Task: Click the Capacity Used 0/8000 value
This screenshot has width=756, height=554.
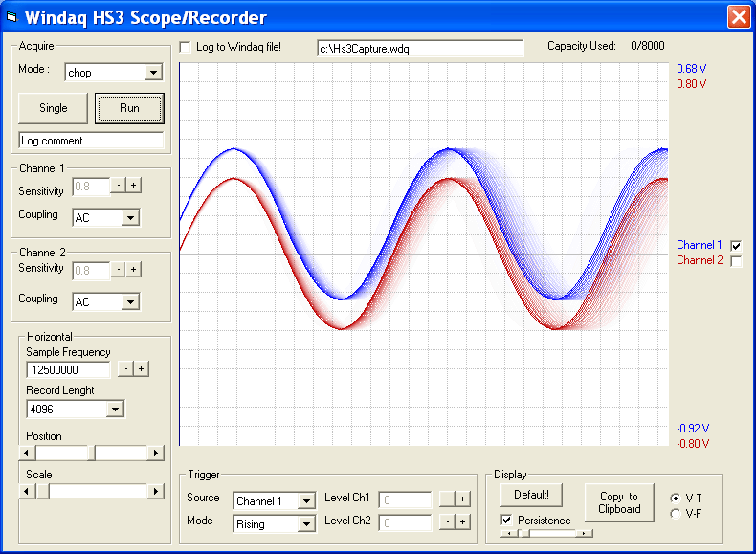Action: click(x=648, y=46)
